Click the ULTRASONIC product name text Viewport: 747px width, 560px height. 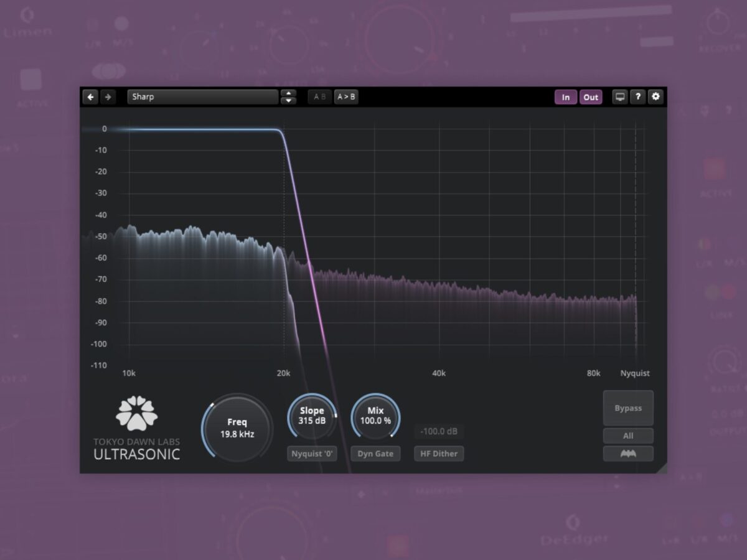[x=137, y=454]
